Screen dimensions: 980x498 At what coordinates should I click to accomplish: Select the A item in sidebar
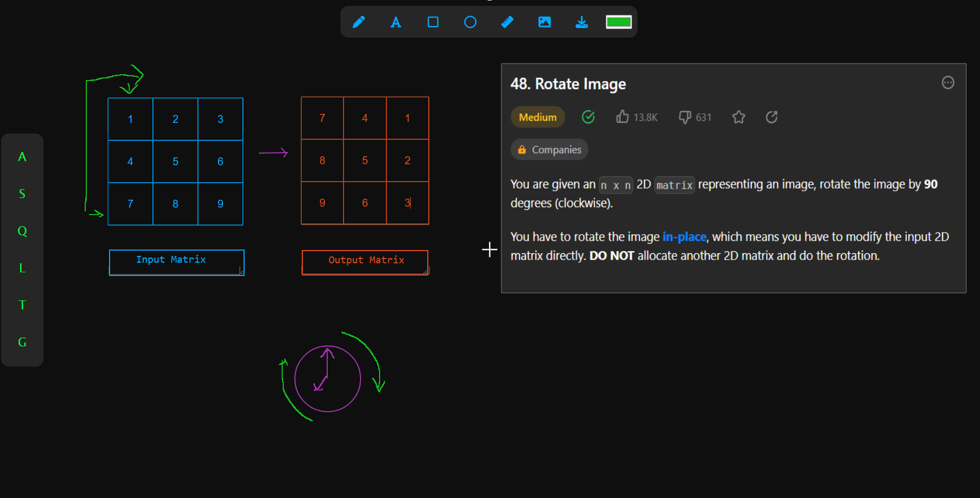pos(22,157)
